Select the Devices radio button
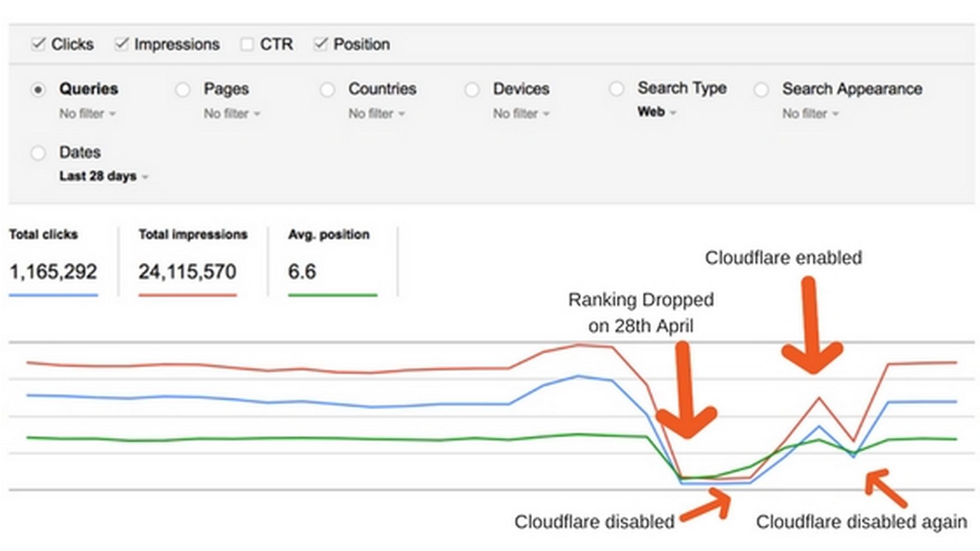 pyautogui.click(x=472, y=90)
